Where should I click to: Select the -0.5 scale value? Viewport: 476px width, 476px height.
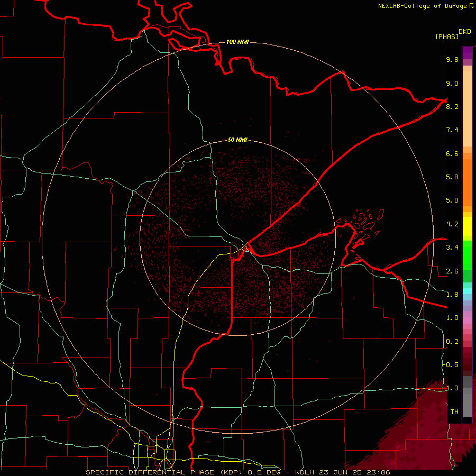450,365
